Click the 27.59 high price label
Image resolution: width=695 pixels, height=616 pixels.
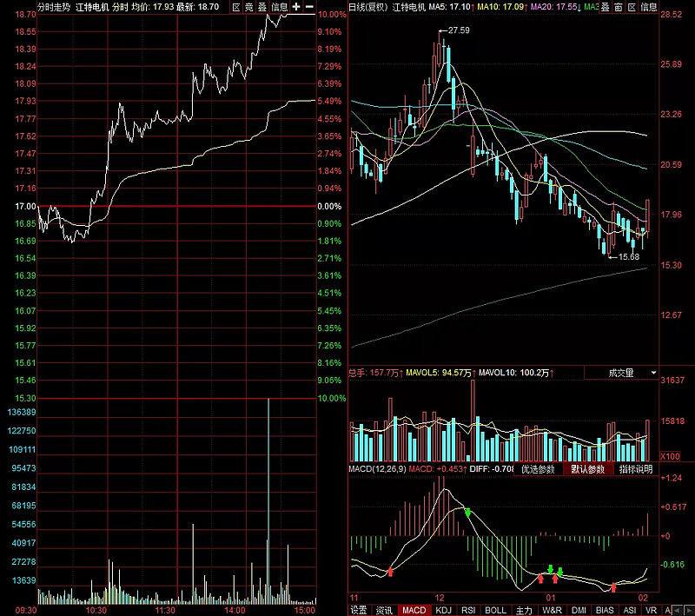coord(459,30)
